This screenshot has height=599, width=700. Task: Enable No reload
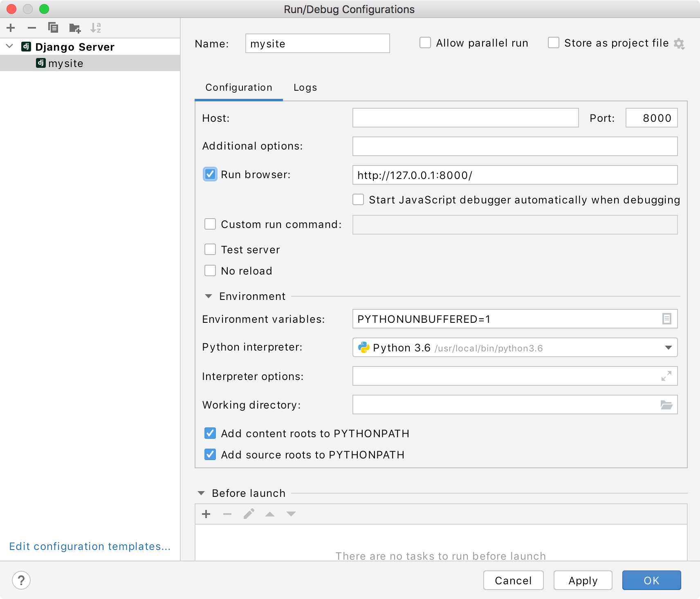coord(210,270)
